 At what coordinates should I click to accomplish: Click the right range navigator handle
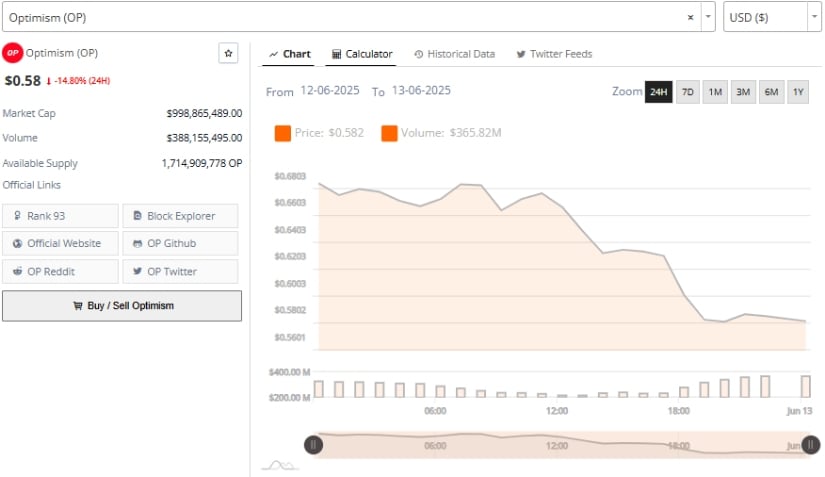pyautogui.click(x=810, y=445)
